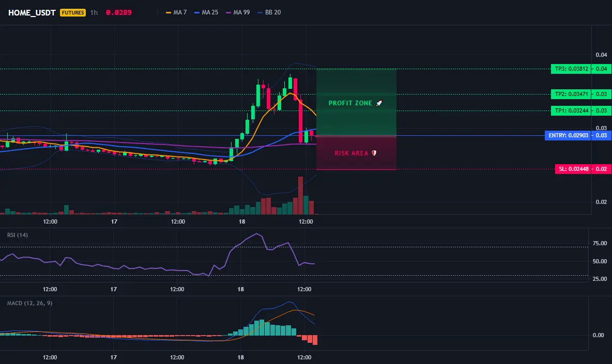The height and width of the screenshot is (364, 612).
Task: Click the ENTRY: 0.02903 price label
Action: [x=568, y=136]
